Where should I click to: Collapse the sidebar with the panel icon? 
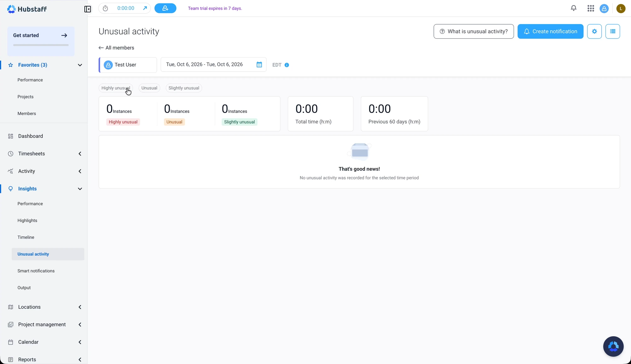tap(88, 9)
